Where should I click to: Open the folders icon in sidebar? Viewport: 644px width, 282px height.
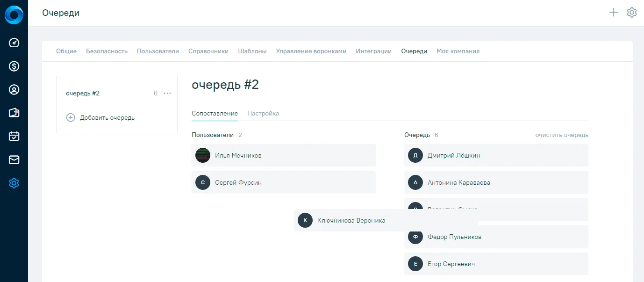(x=14, y=113)
